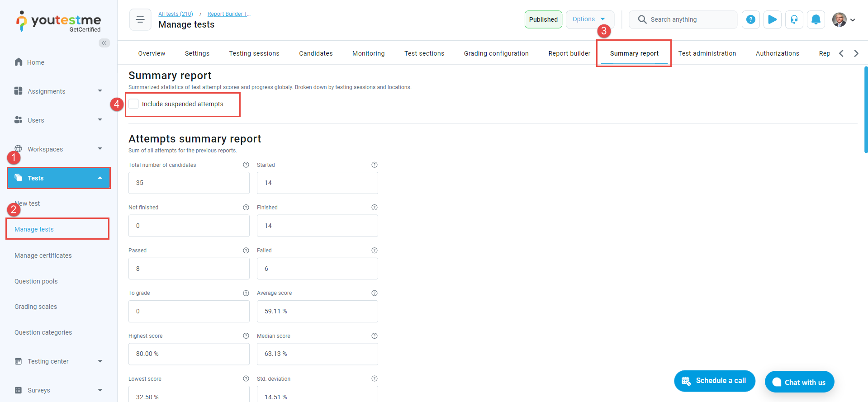Click help icon next to Passed

246,250
